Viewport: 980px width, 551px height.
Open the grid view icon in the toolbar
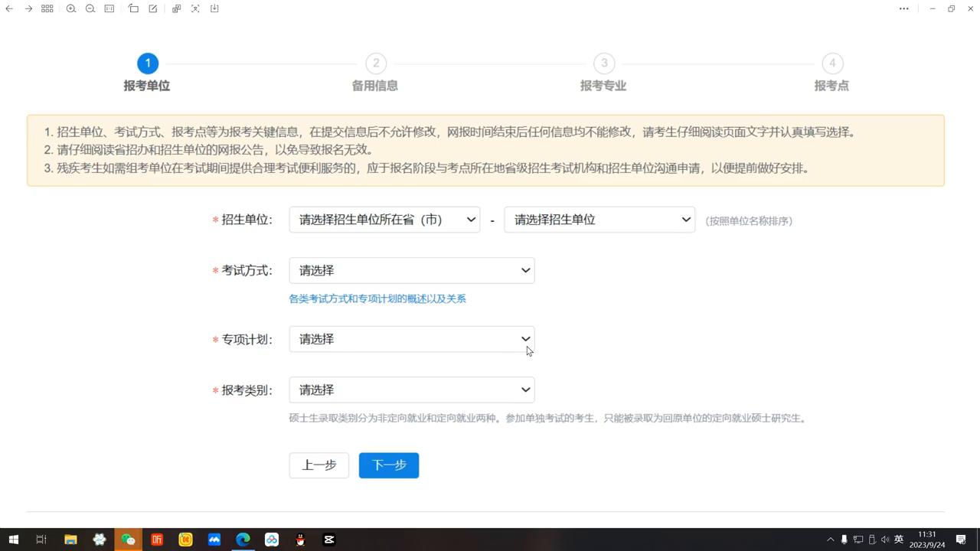point(47,8)
